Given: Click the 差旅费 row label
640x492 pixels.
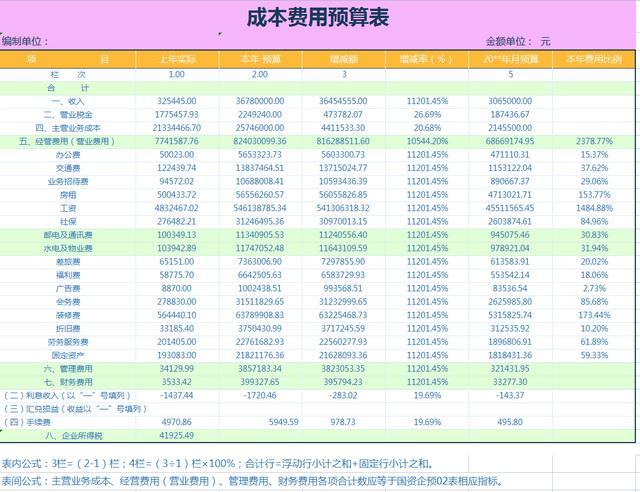Looking at the screenshot, I should click(x=68, y=262).
